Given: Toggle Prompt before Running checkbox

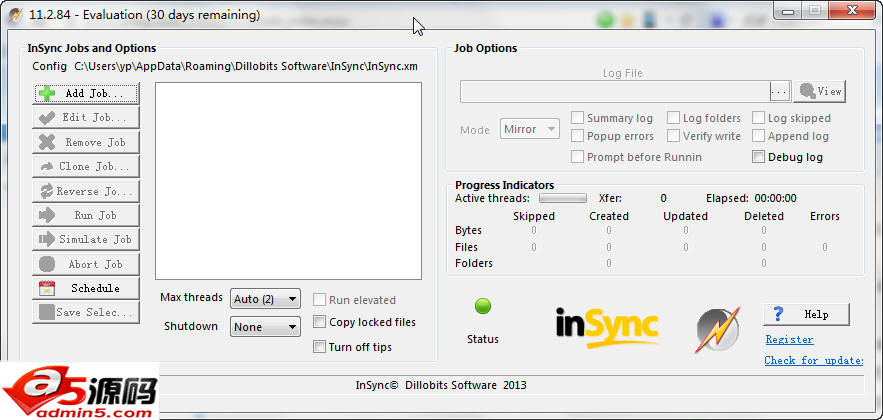Looking at the screenshot, I should point(577,157).
